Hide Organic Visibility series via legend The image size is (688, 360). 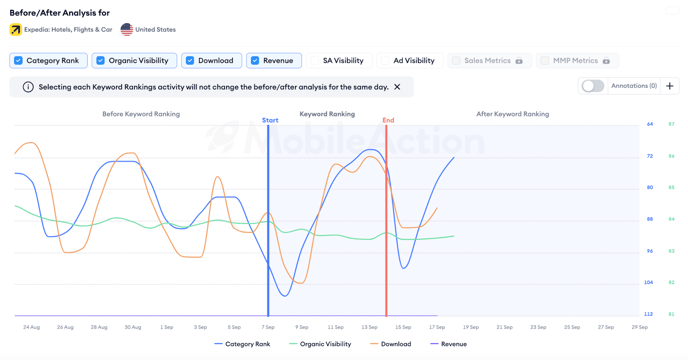click(x=320, y=344)
